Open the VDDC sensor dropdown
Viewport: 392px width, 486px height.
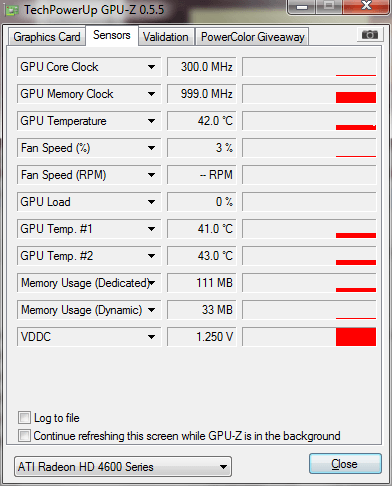click(x=151, y=337)
